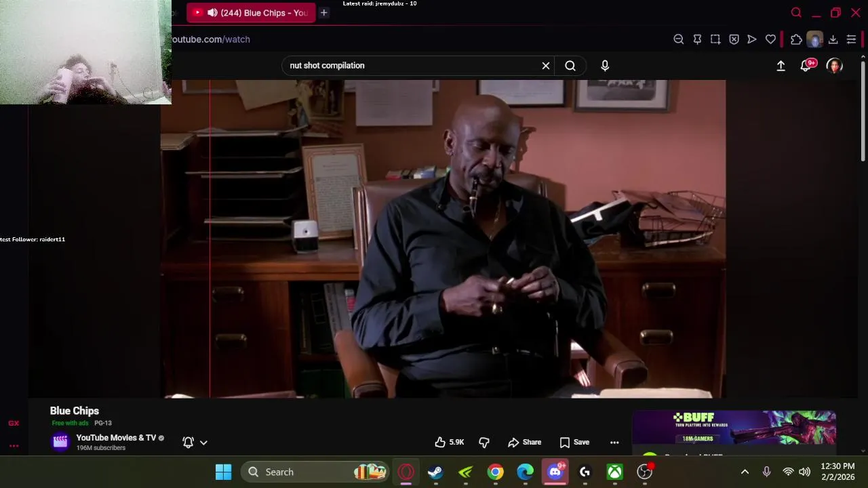Click the YouTube Movies & TV channel avatar
868x488 pixels.
pos(60,442)
